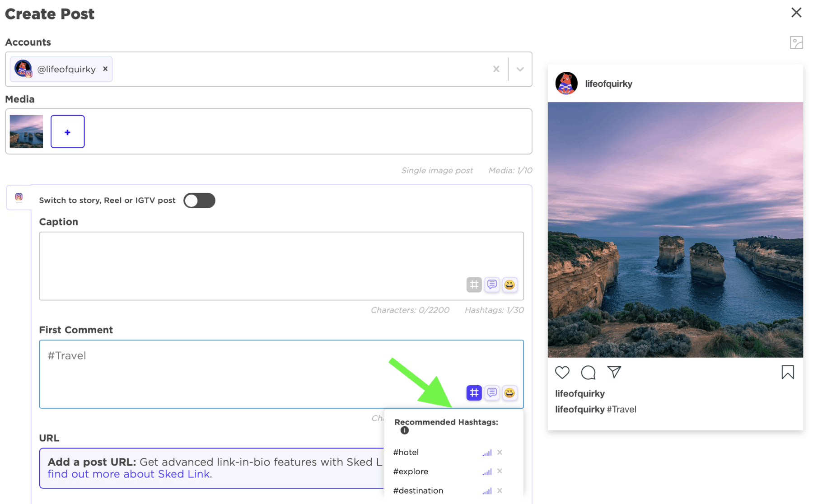Open the find out more about Sked Link link
This screenshot has width=813, height=504.
tap(128, 474)
